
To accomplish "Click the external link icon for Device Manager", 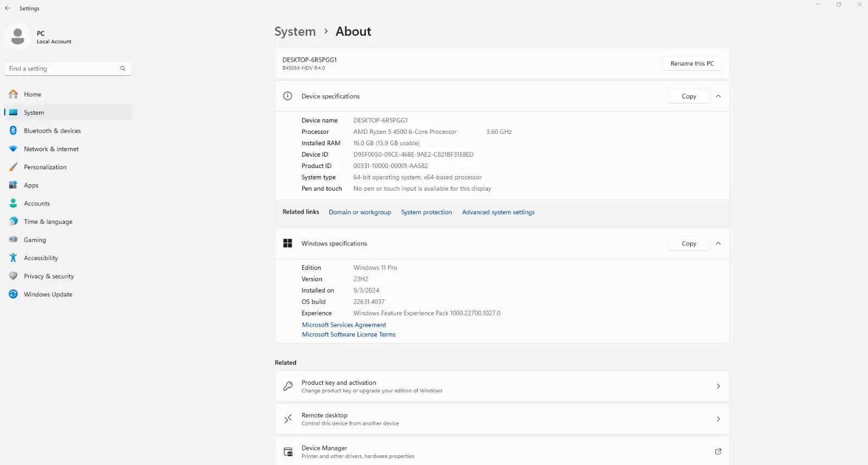I will [x=718, y=451].
